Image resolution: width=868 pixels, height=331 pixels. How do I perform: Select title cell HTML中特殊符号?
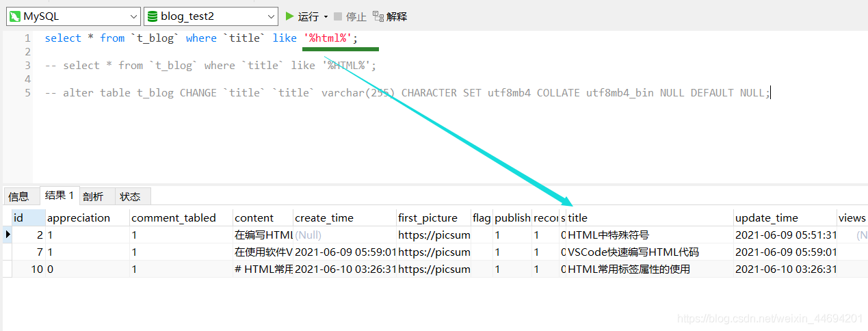(x=650, y=235)
